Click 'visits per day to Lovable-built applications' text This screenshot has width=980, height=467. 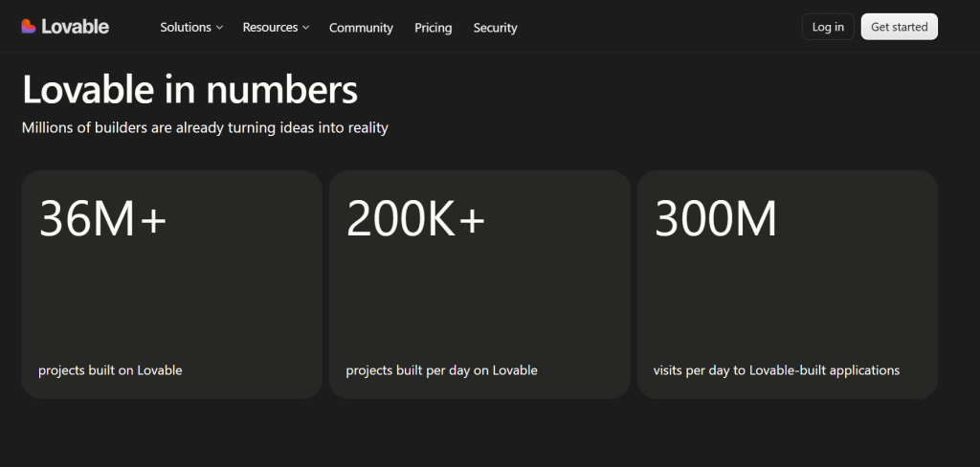coord(776,370)
